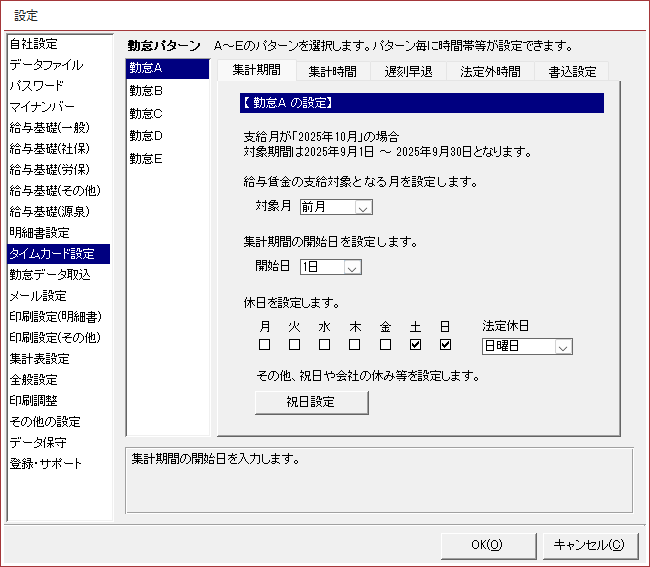Uncheck the 土 (Saturday) holiday checkbox

click(x=415, y=345)
